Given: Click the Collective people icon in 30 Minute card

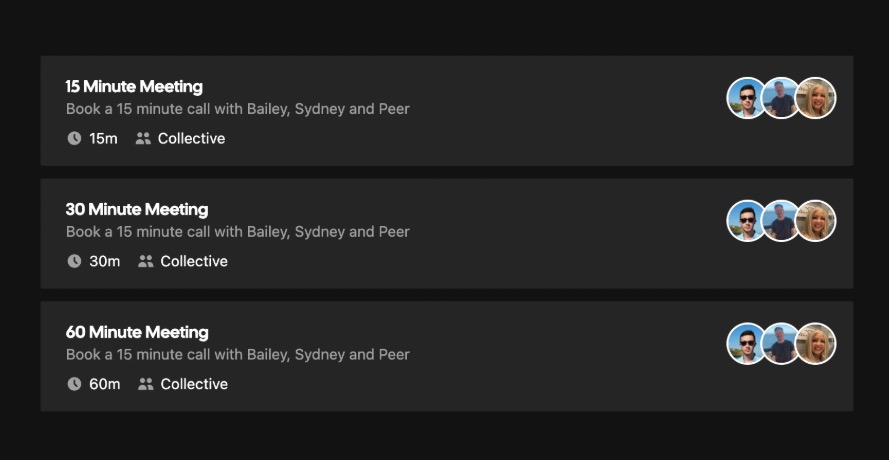Looking at the screenshot, I should click(146, 261).
